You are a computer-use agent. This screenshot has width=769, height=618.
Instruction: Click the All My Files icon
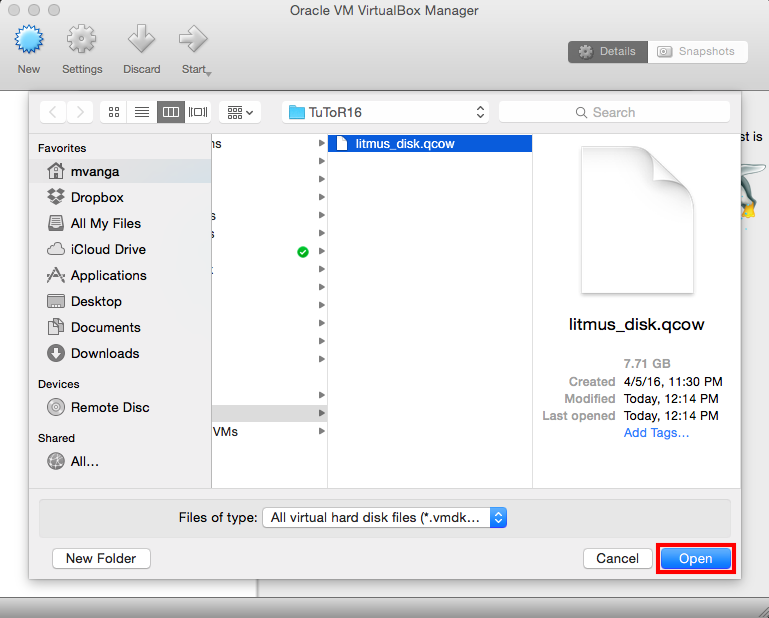(56, 223)
